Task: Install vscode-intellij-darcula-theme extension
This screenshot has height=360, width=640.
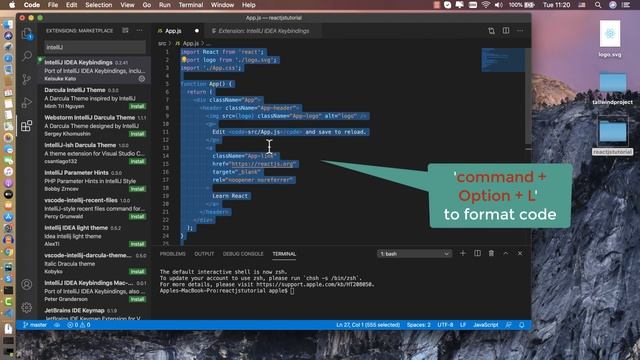Action: (x=138, y=271)
